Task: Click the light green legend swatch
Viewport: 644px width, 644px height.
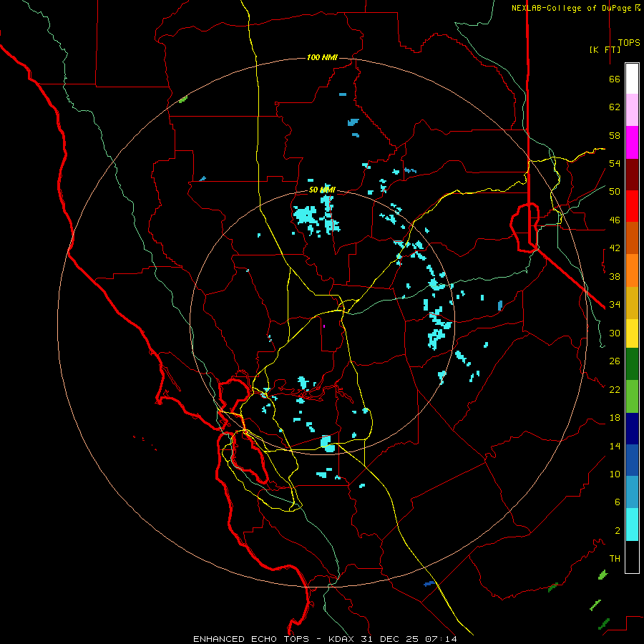Action: pos(632,396)
